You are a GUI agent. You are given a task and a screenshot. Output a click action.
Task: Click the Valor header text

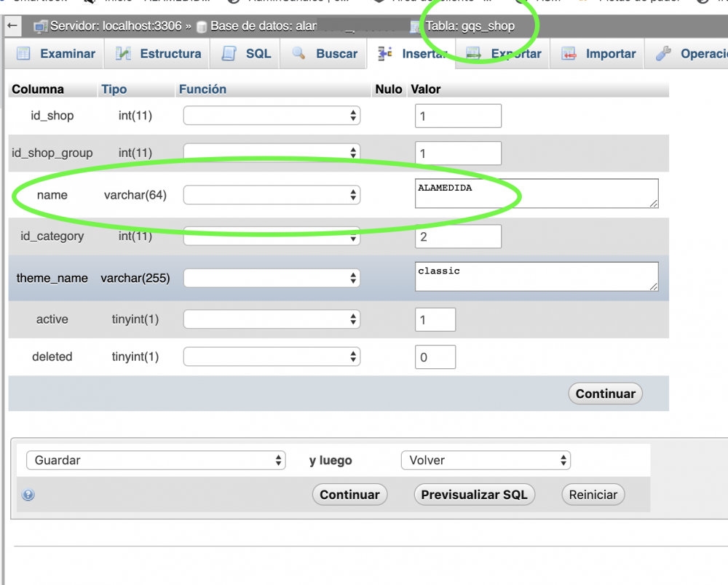(426, 89)
